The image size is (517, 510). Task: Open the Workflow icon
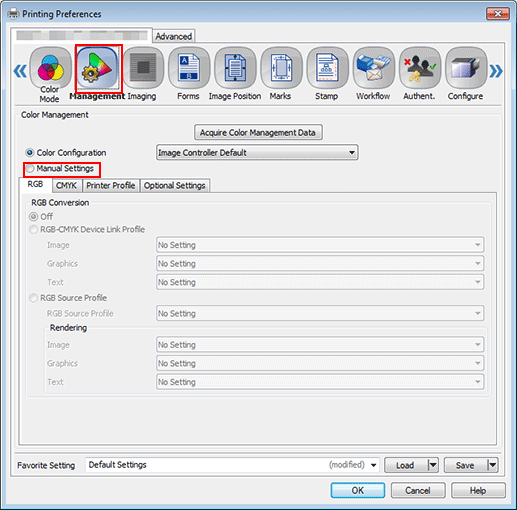[374, 68]
